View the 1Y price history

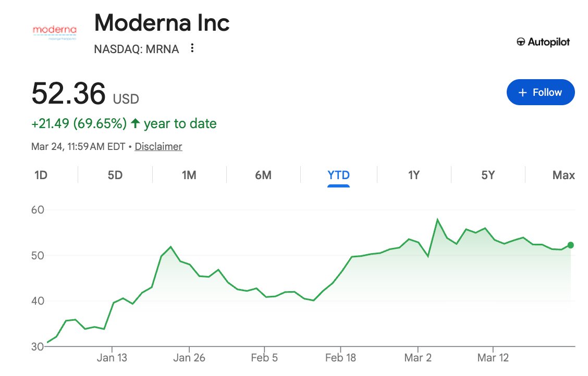(413, 175)
